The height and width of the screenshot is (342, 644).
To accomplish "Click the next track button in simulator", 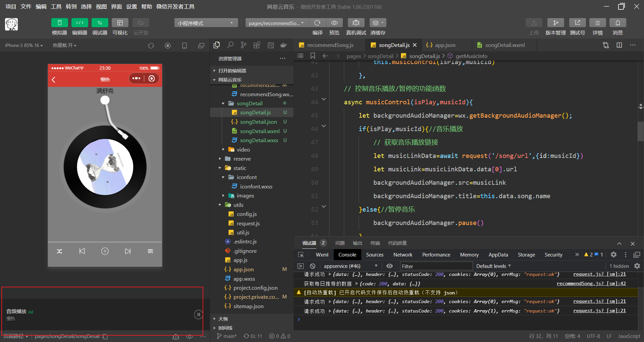I will pos(128,251).
